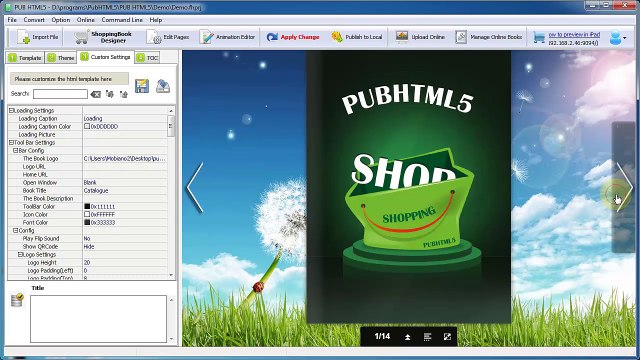Click the database check icon beside Title
The width and height of the screenshot is (640, 360).
17,300
